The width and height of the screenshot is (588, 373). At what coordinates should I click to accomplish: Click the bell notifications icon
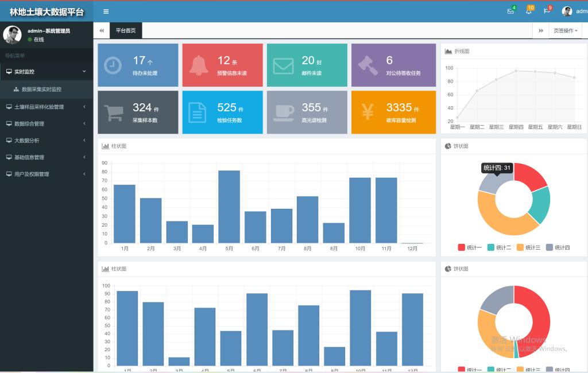[528, 11]
